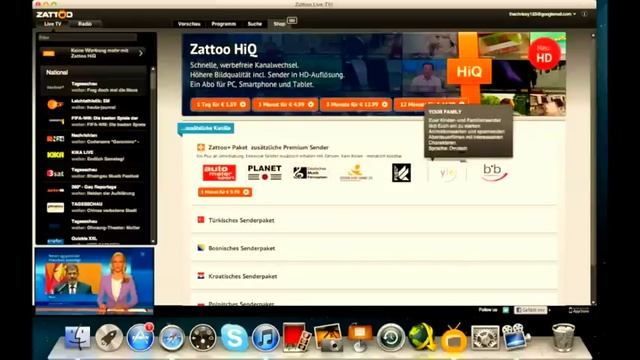
Task: Click the b*b channel logo
Action: click(494, 173)
